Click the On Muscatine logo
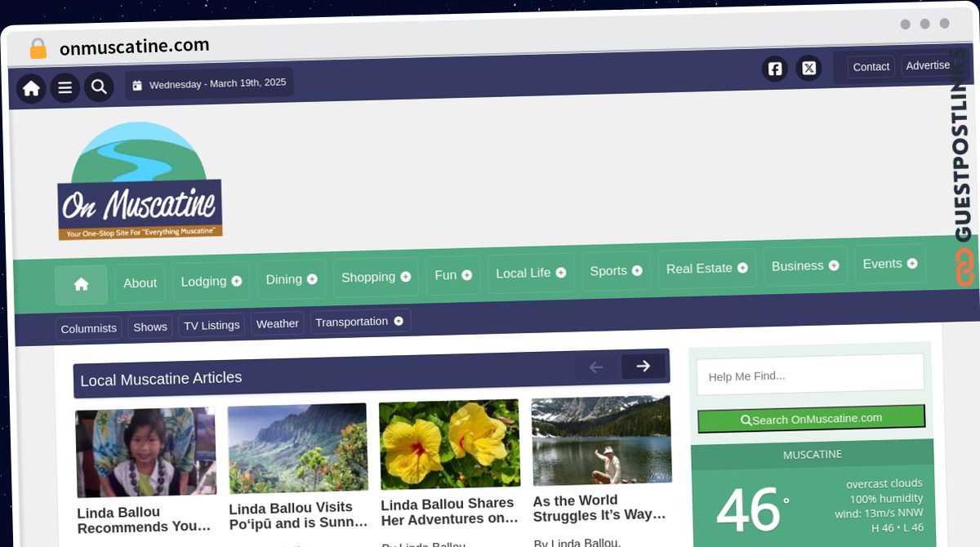 click(x=140, y=181)
